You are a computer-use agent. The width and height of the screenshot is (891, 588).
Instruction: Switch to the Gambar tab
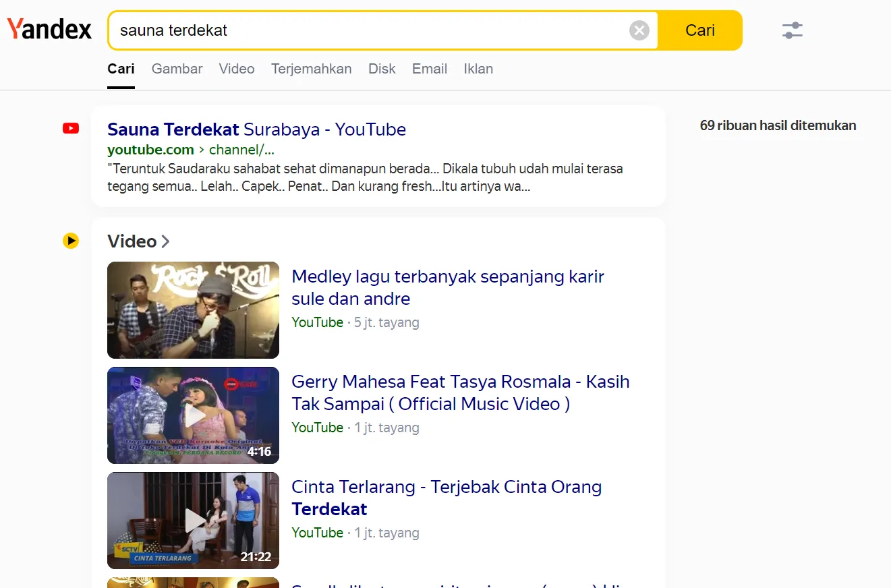click(x=177, y=69)
